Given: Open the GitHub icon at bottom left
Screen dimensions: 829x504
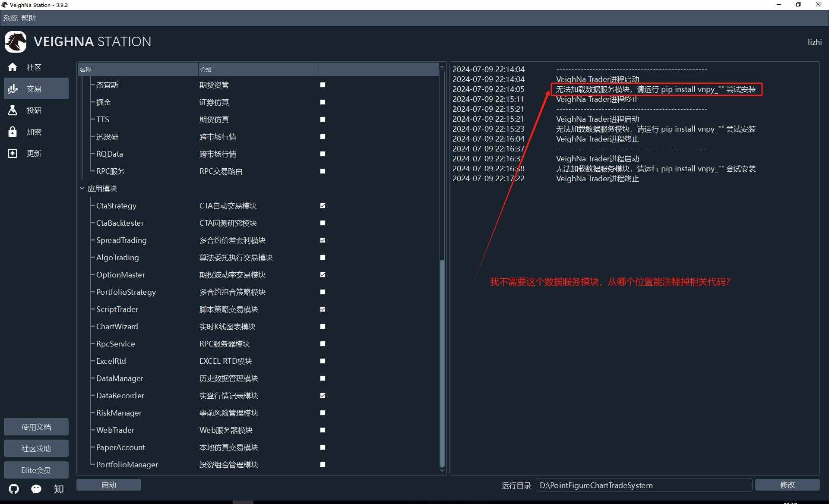Looking at the screenshot, I should 14,489.
